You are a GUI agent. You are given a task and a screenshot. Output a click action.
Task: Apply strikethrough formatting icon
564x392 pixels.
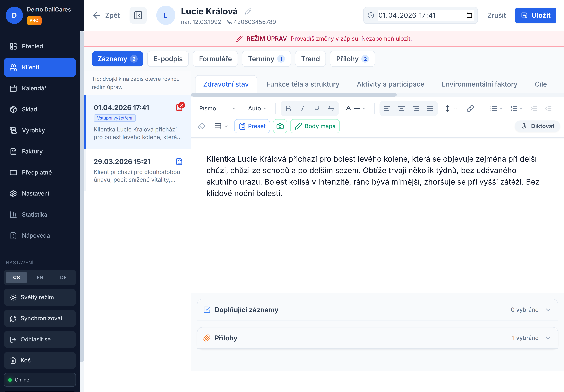point(331,108)
